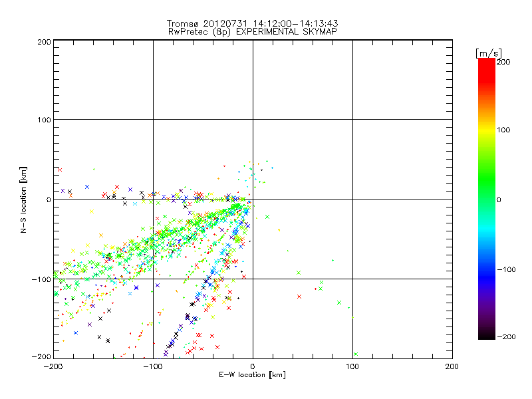Click the '100' tick label on the E-W axis
The width and height of the screenshot is (532, 399).
(352, 366)
